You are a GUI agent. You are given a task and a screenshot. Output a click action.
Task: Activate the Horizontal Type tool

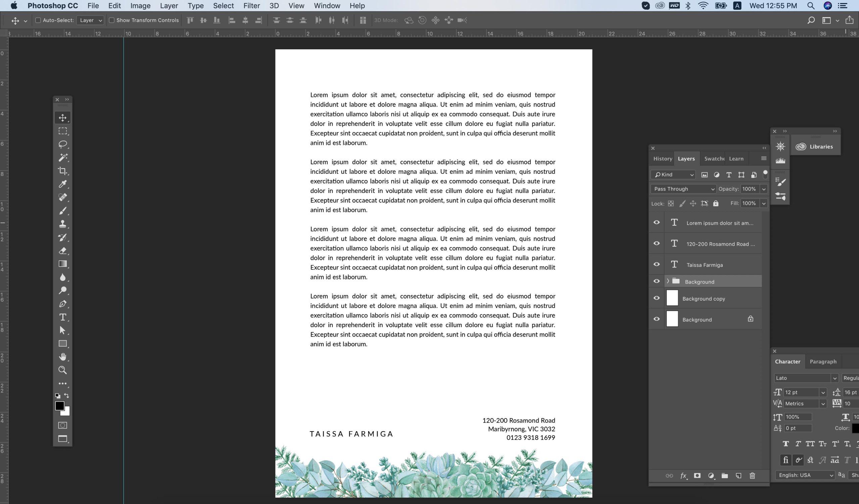pyautogui.click(x=63, y=317)
